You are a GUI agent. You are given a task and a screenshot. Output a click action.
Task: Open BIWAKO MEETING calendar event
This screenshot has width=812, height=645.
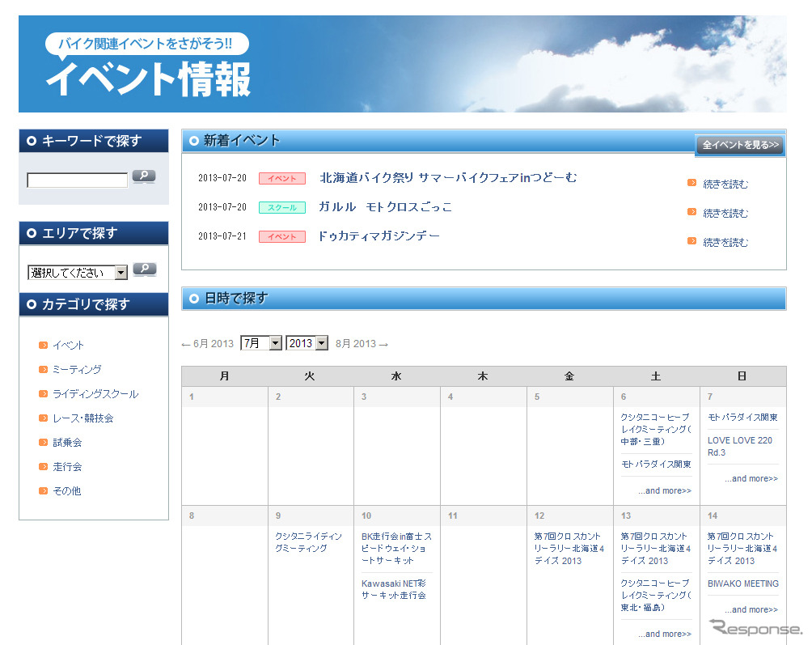click(x=742, y=583)
